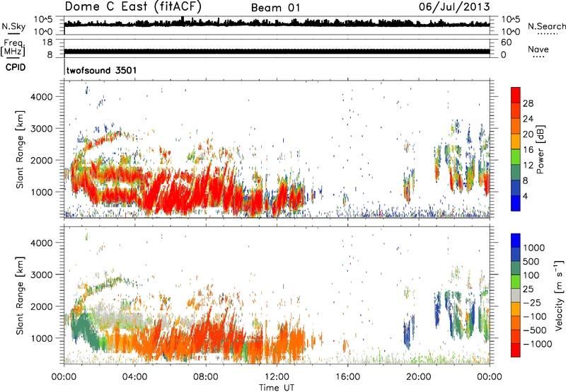Select the 'Beam 01' label

275,8
